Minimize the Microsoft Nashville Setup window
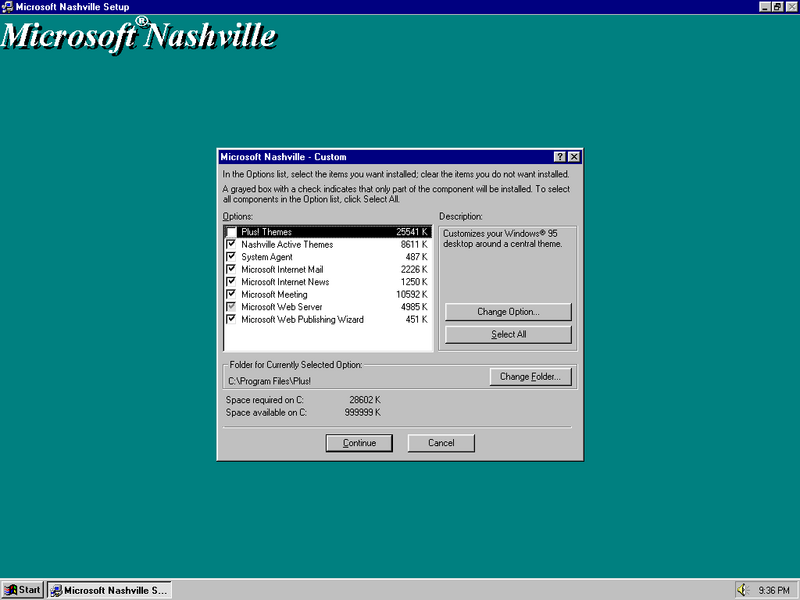The width and height of the screenshot is (800, 600). 765,7
